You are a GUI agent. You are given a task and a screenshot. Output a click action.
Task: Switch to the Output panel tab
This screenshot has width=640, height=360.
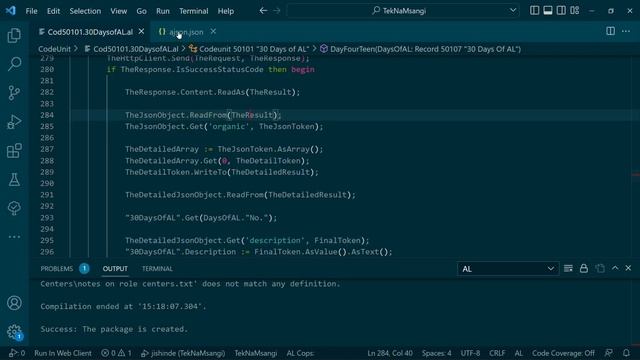click(115, 269)
